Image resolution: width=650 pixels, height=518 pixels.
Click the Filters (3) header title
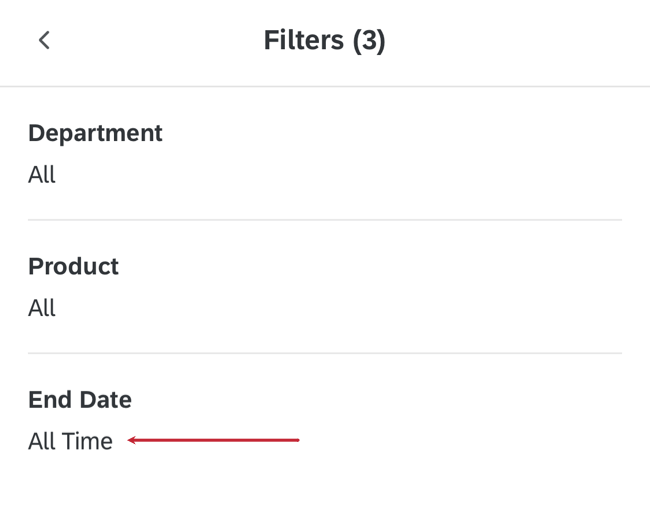pyautogui.click(x=324, y=40)
